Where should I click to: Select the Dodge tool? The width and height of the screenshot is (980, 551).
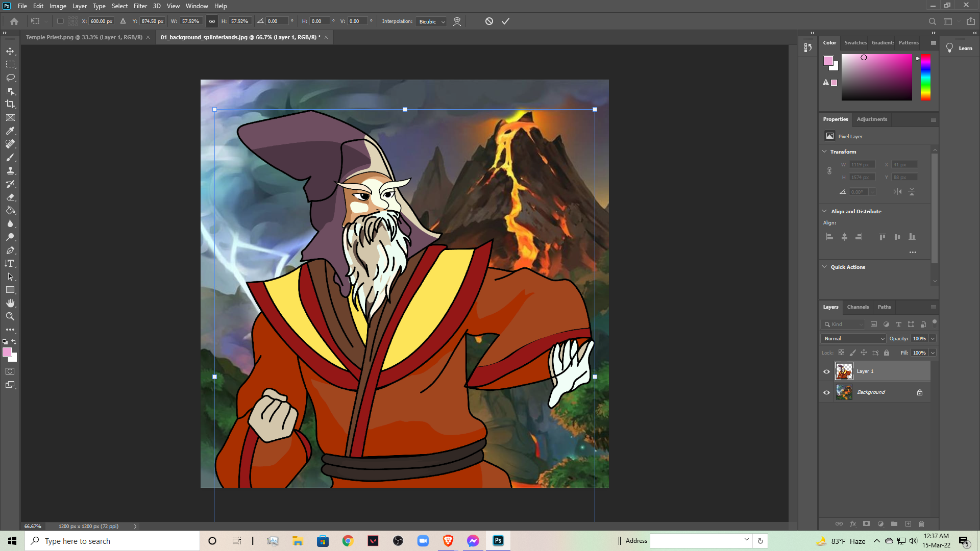click(x=10, y=237)
